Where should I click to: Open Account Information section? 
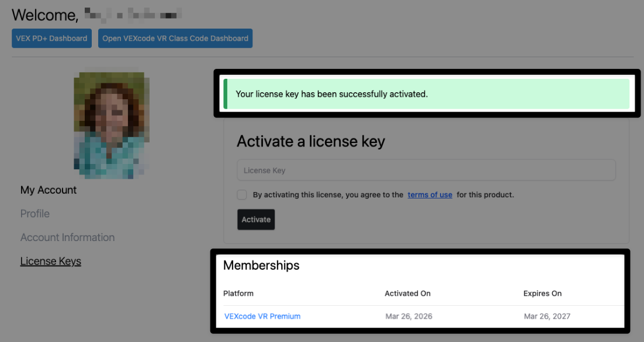coord(67,237)
